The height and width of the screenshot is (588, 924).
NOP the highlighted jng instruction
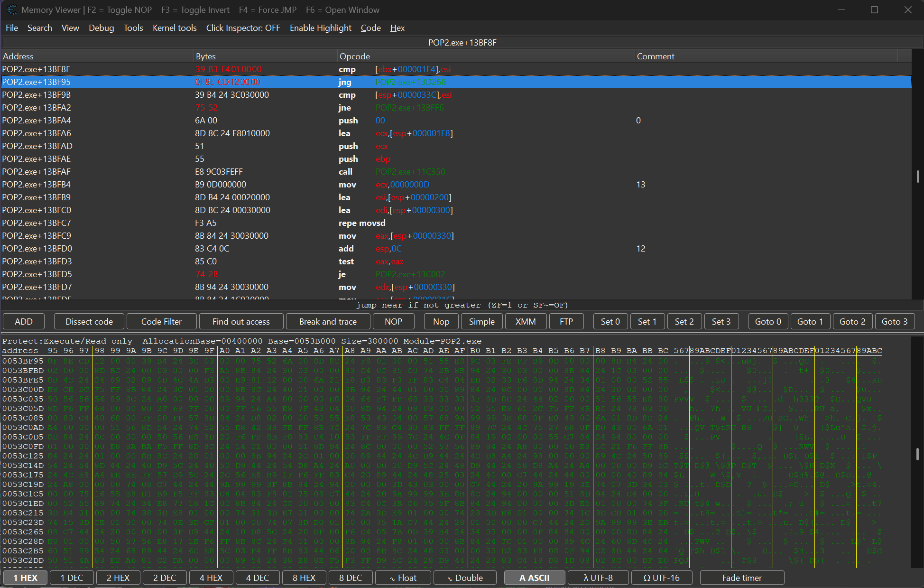tap(394, 321)
